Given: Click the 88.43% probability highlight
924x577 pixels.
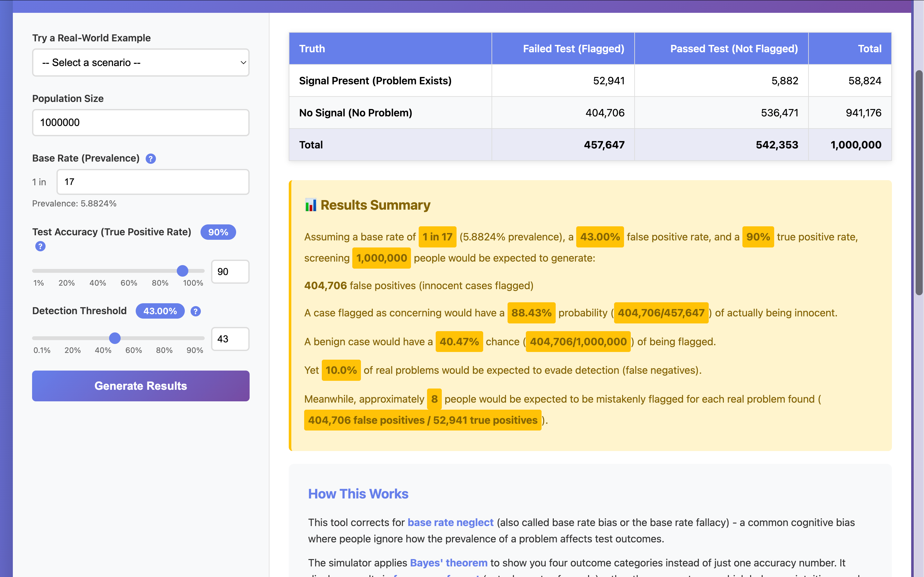Looking at the screenshot, I should 531,313.
